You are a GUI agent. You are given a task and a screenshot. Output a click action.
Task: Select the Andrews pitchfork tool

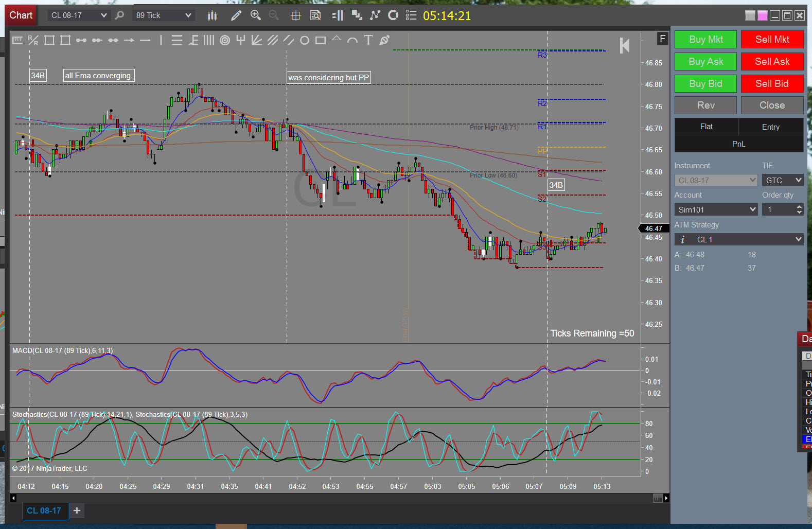(241, 40)
